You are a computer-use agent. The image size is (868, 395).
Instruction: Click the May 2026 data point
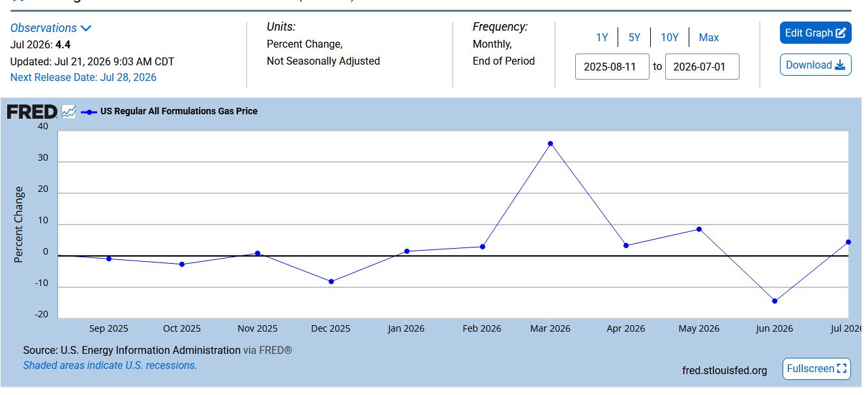click(x=699, y=229)
